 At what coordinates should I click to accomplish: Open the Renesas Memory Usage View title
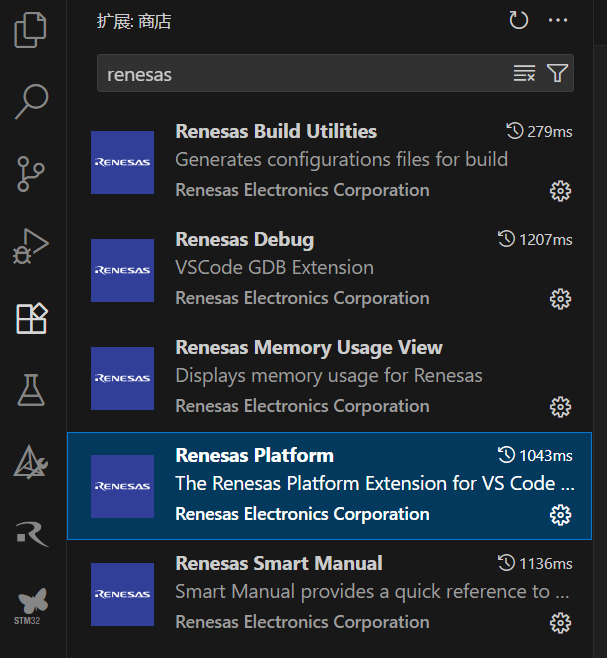tap(309, 348)
